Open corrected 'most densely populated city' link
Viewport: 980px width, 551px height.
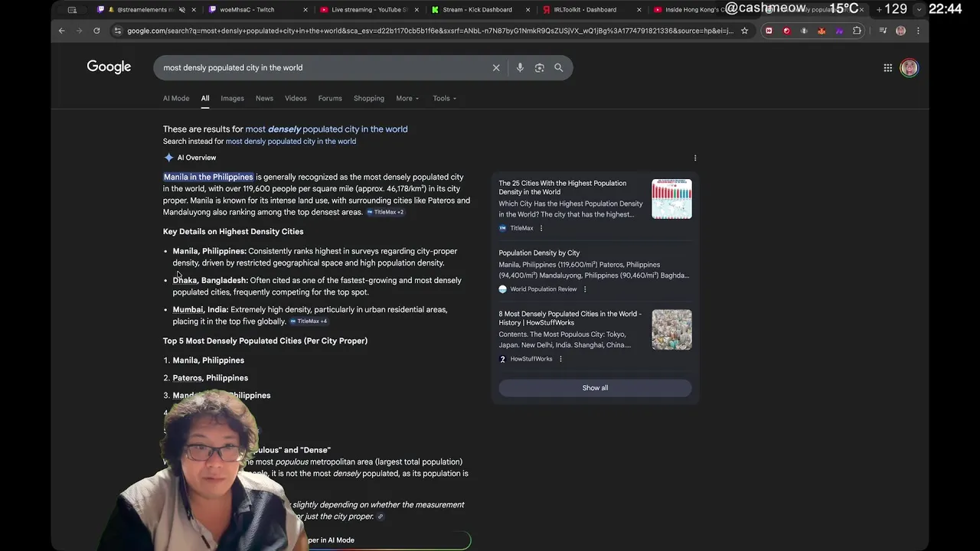(x=326, y=129)
